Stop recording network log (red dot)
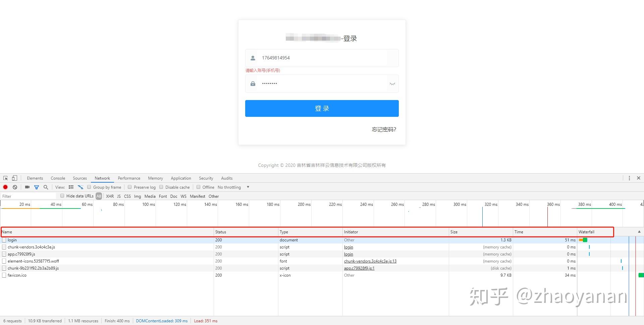This screenshot has width=644, height=325. [5, 187]
